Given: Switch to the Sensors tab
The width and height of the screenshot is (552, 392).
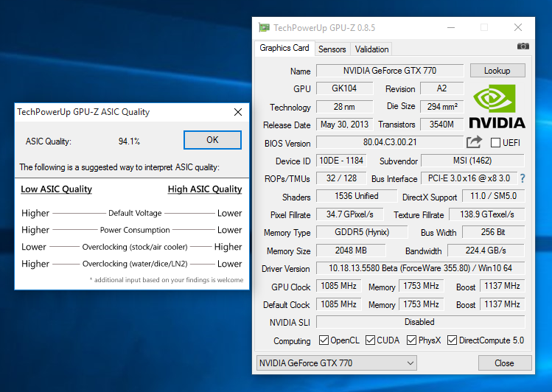Looking at the screenshot, I should 332,49.
